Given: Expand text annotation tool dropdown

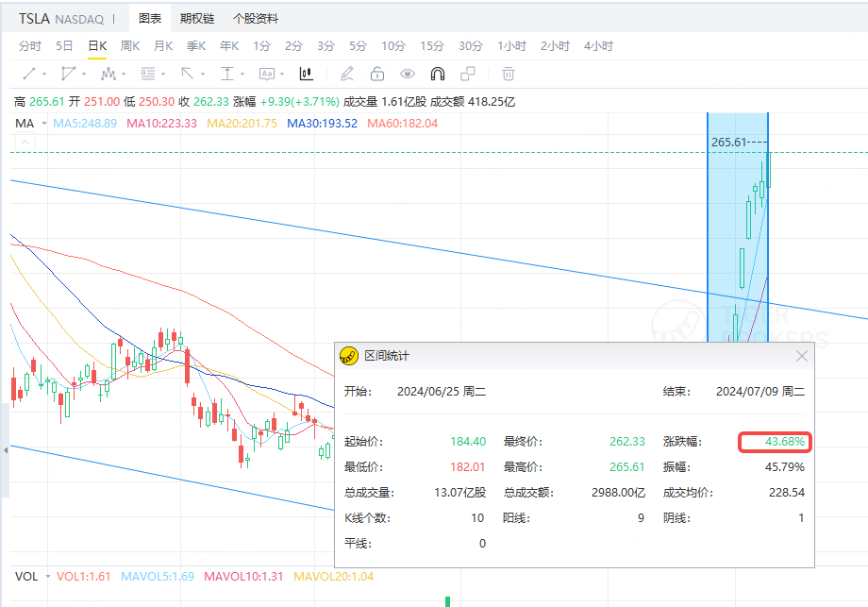Looking at the screenshot, I should click(282, 74).
